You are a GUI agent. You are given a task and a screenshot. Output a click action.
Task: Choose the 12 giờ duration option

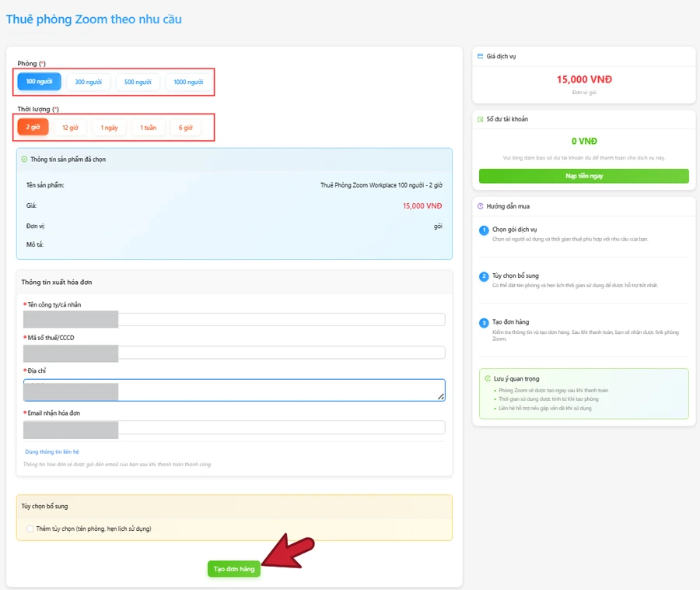pos(70,128)
